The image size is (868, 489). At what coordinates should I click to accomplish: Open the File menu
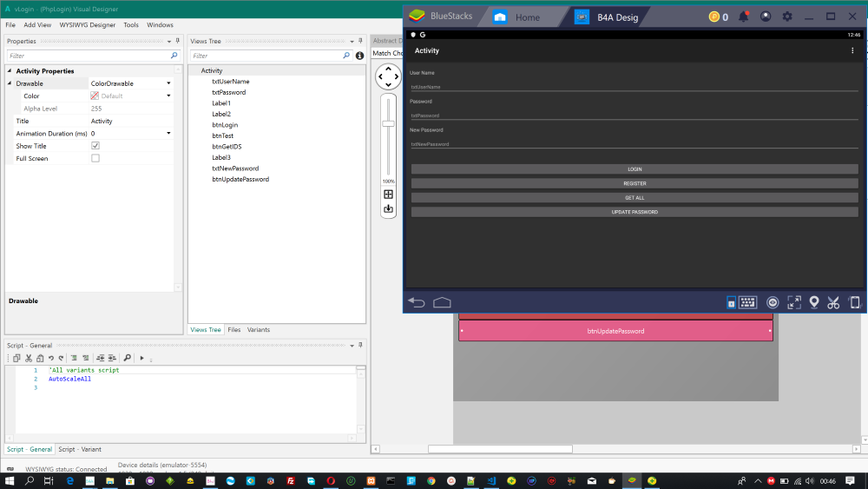click(10, 25)
